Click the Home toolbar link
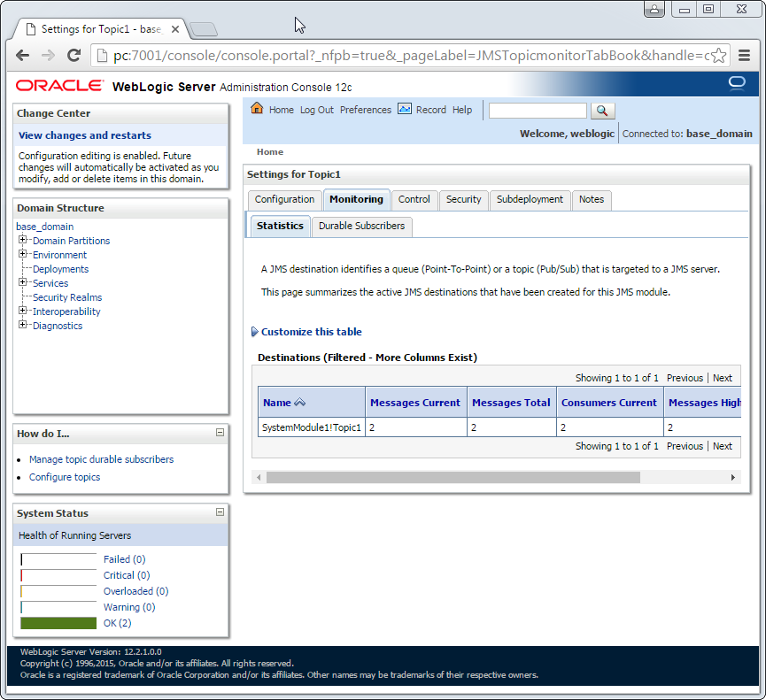 coord(282,110)
